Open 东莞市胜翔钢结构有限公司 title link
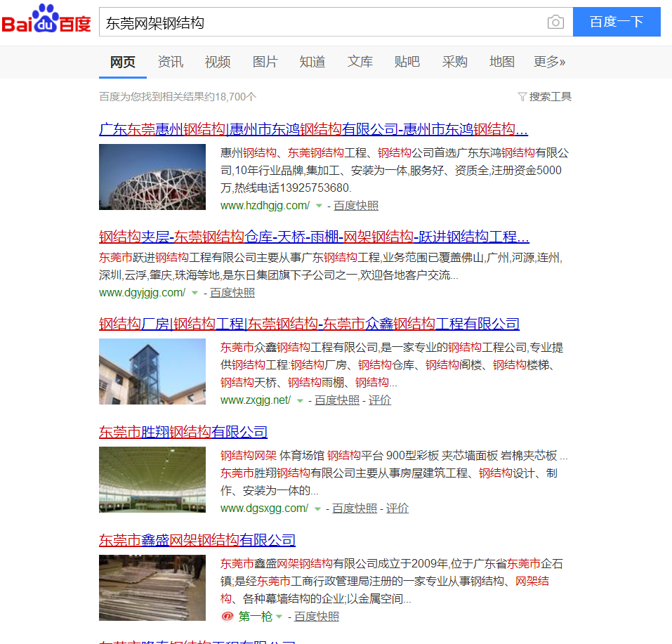The height and width of the screenshot is (644, 672). [x=183, y=432]
